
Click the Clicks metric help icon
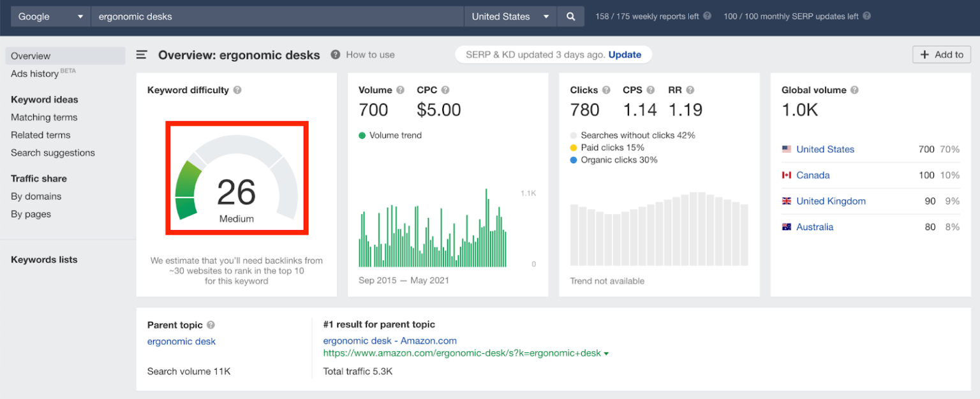tap(607, 90)
